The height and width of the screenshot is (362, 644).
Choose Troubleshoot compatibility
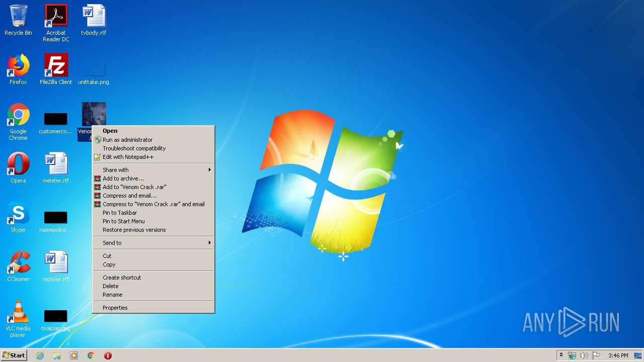point(153,148)
